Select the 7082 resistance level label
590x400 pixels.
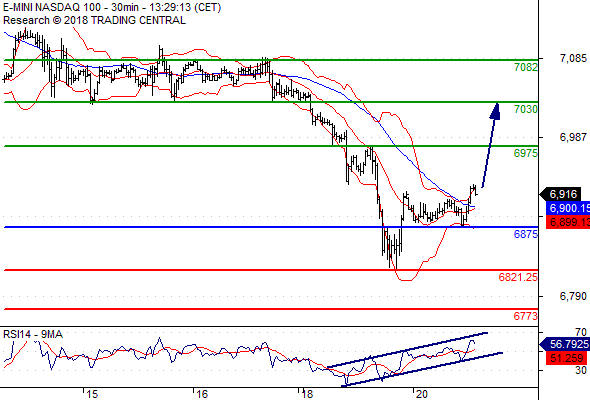pyautogui.click(x=526, y=67)
